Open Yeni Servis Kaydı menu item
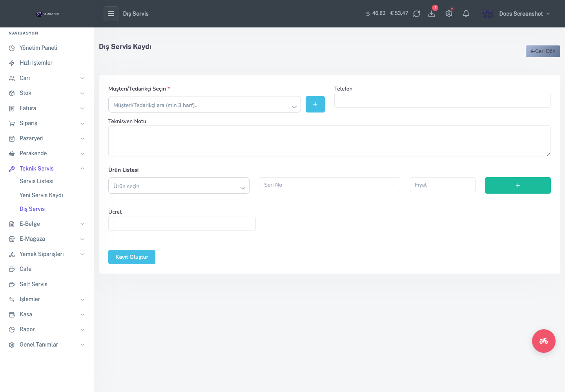The height and width of the screenshot is (392, 565). (41, 195)
